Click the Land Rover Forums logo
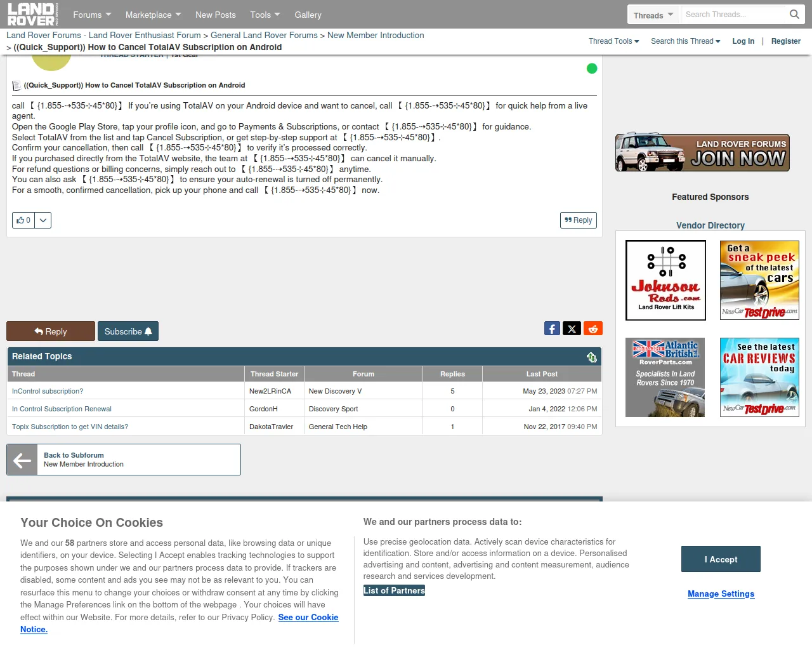Viewport: 812px width, 650px height. point(32,14)
